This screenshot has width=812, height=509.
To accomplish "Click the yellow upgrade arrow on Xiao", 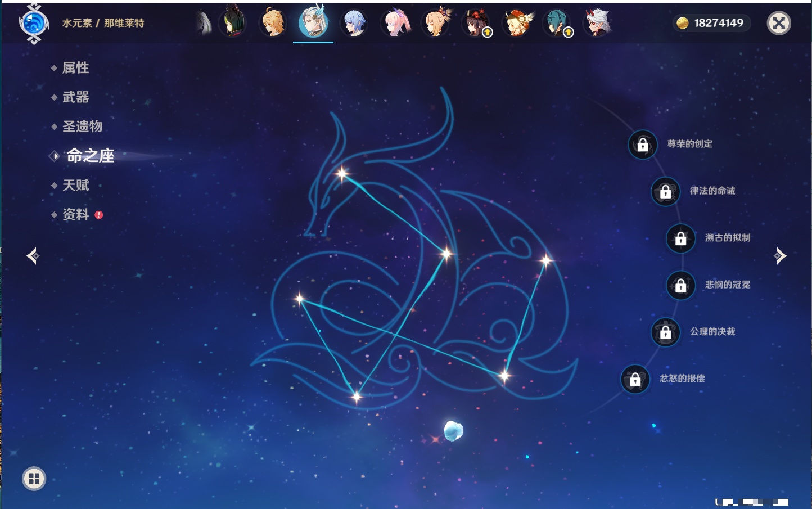I will [x=569, y=32].
